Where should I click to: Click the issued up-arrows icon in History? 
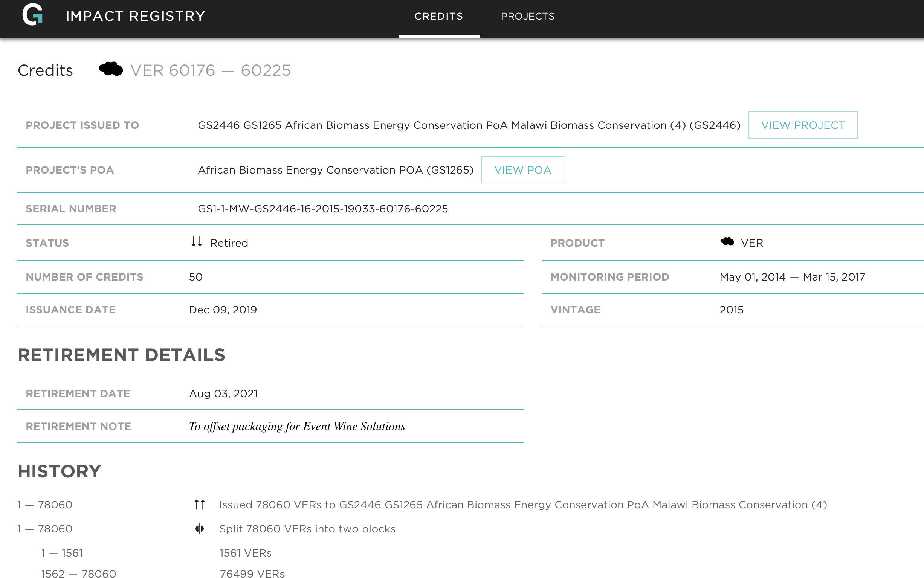pyautogui.click(x=200, y=505)
